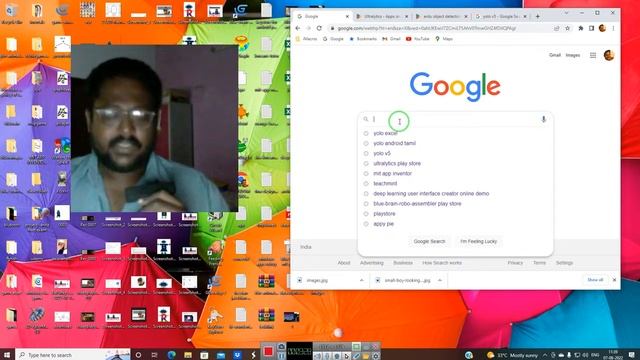Screen dimensions: 640x360
Task: Click I'm Feeling Lucky
Action: pos(478,241)
